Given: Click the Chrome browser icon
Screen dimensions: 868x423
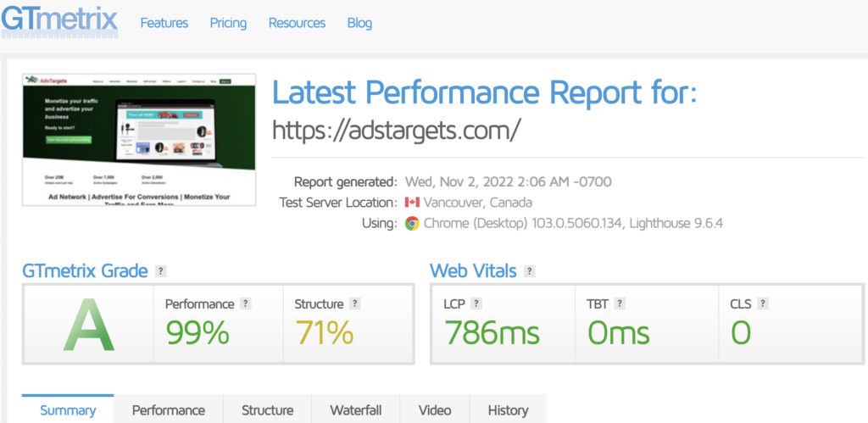Looking at the screenshot, I should (412, 224).
